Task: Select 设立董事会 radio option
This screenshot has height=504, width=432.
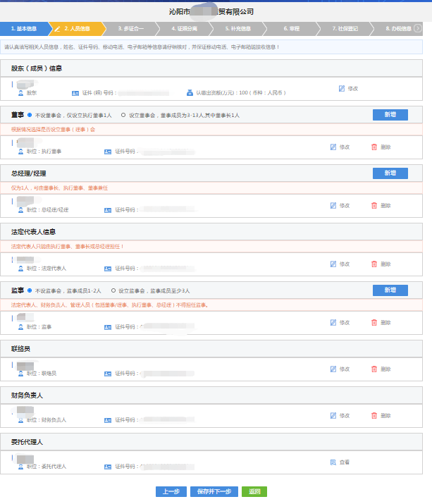Action: (x=123, y=115)
